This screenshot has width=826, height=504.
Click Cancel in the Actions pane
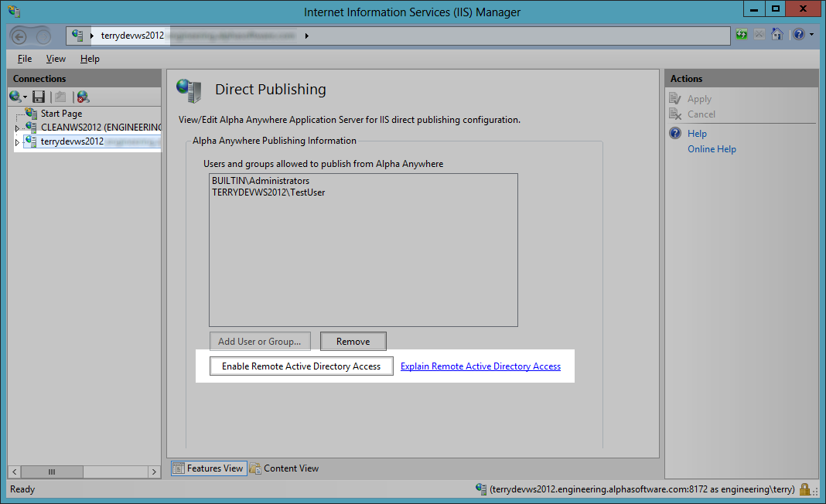coord(701,114)
